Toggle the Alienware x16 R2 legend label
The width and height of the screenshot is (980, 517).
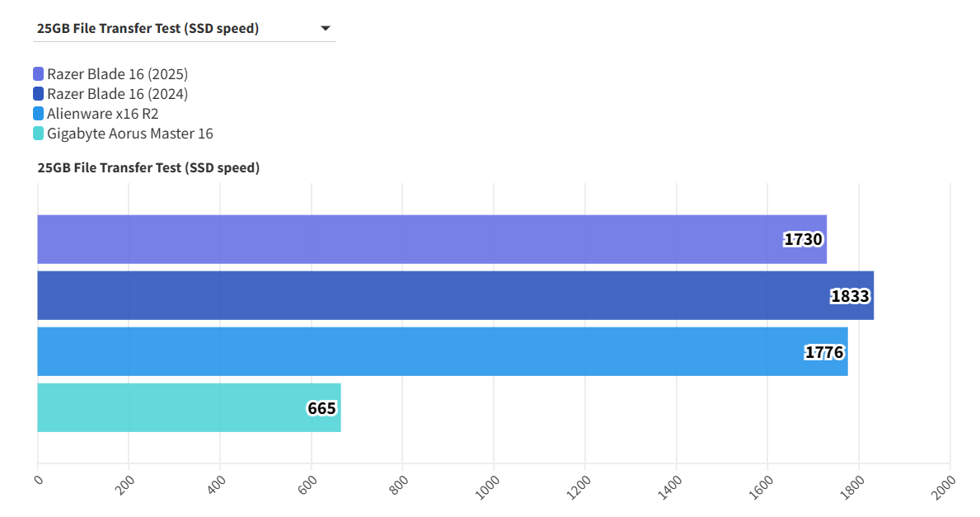[102, 114]
